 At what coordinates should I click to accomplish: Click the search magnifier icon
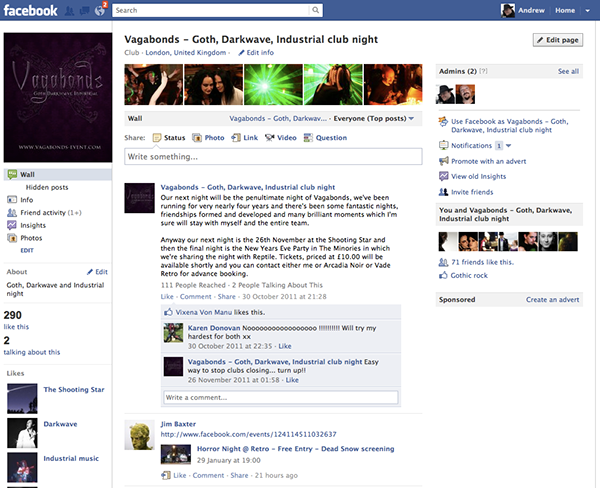315,10
